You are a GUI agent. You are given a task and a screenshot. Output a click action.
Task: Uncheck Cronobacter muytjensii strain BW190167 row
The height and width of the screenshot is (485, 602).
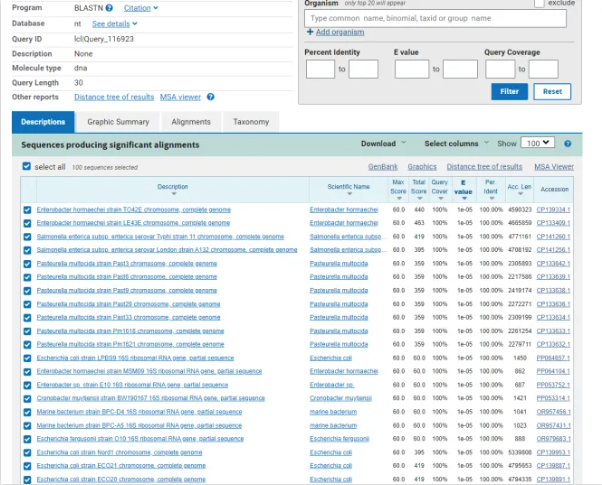coord(27,399)
